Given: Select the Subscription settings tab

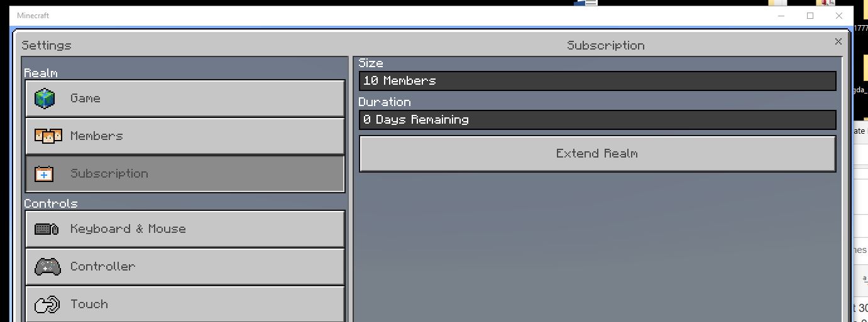Looking at the screenshot, I should tap(185, 174).
